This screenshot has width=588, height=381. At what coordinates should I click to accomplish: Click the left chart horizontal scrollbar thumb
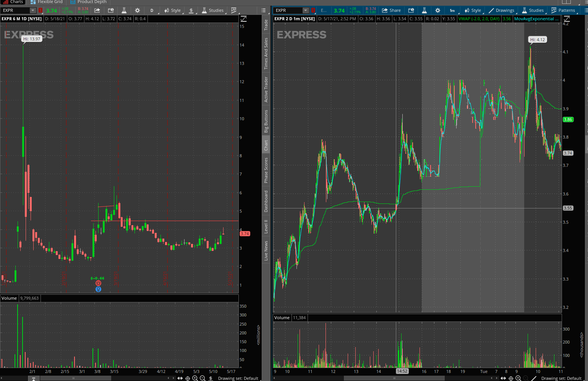tap(76, 378)
